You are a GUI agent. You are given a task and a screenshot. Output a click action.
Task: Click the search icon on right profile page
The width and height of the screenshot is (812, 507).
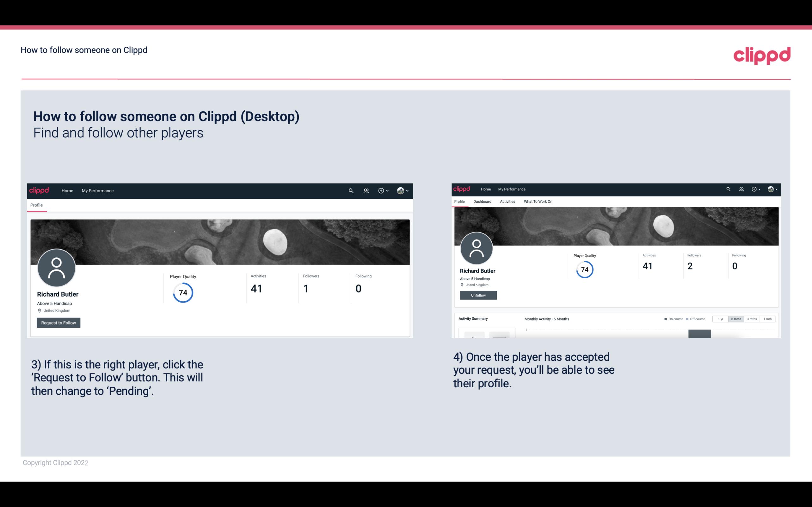728,189
